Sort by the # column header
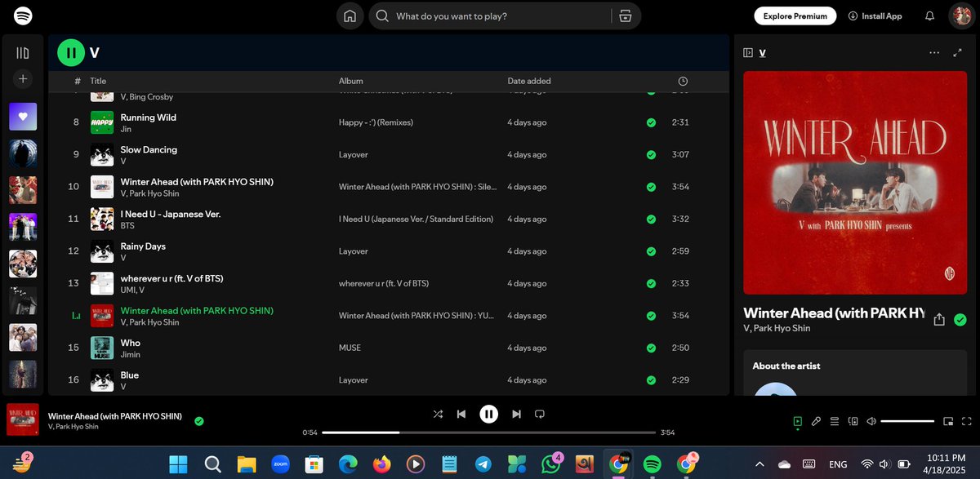Viewport: 980px width, 479px height. click(x=78, y=81)
